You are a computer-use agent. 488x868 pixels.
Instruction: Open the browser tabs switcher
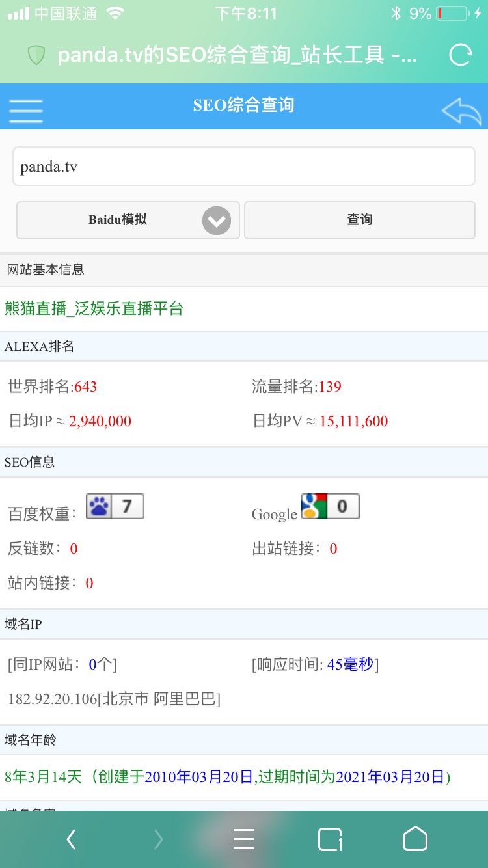click(x=330, y=839)
